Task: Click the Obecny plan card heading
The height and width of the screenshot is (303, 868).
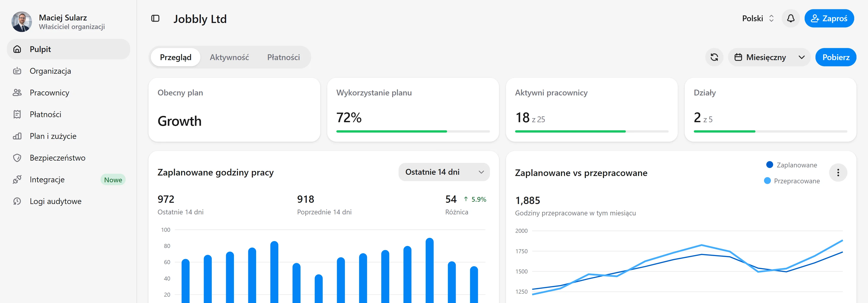Action: click(x=180, y=93)
